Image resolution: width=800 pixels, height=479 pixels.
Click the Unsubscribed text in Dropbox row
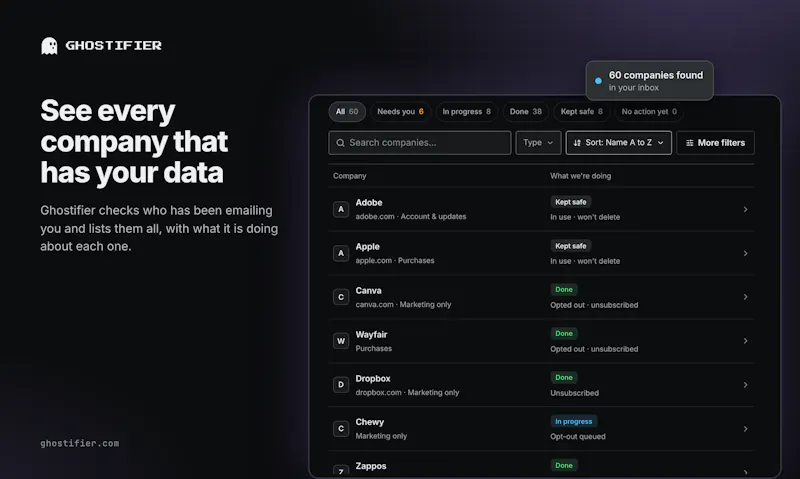pyautogui.click(x=574, y=393)
